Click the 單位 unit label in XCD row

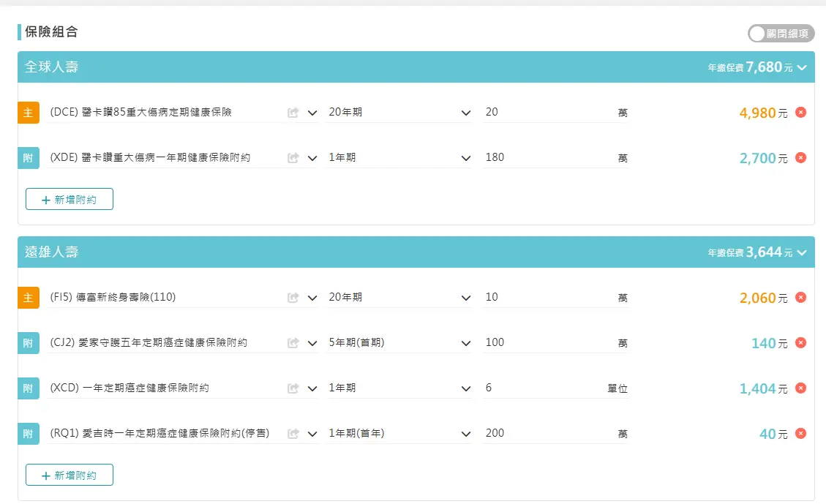coord(617,388)
